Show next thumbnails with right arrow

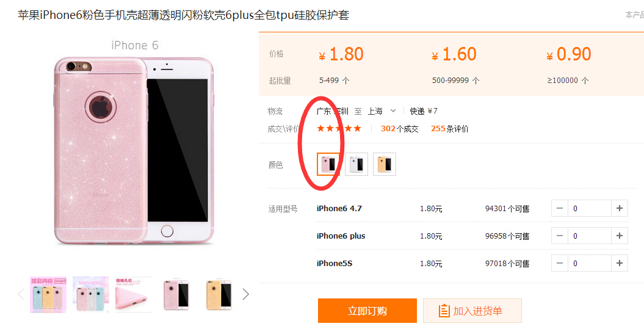245,294
